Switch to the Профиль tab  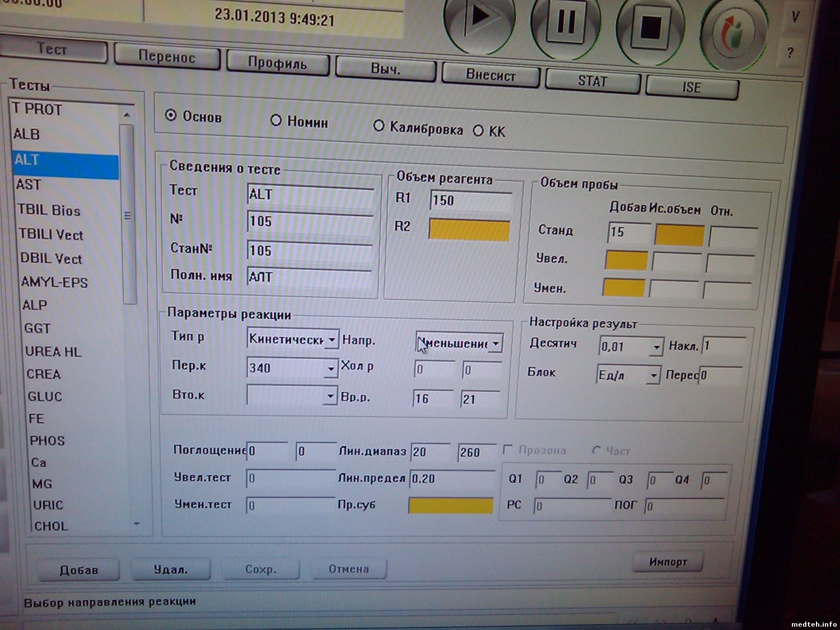[277, 63]
